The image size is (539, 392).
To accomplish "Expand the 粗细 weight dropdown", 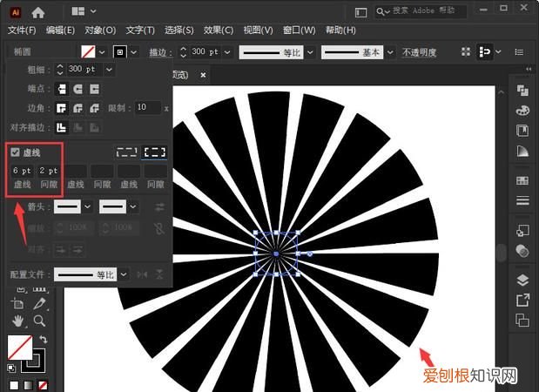I will (x=109, y=69).
